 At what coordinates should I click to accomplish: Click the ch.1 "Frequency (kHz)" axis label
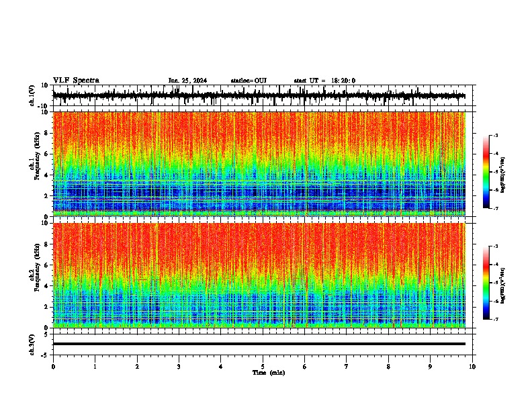click(38, 156)
